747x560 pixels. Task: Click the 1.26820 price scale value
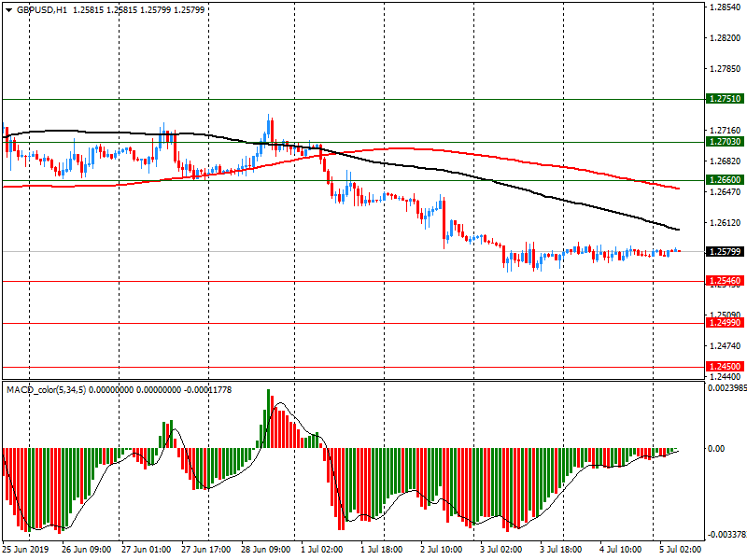click(x=726, y=161)
